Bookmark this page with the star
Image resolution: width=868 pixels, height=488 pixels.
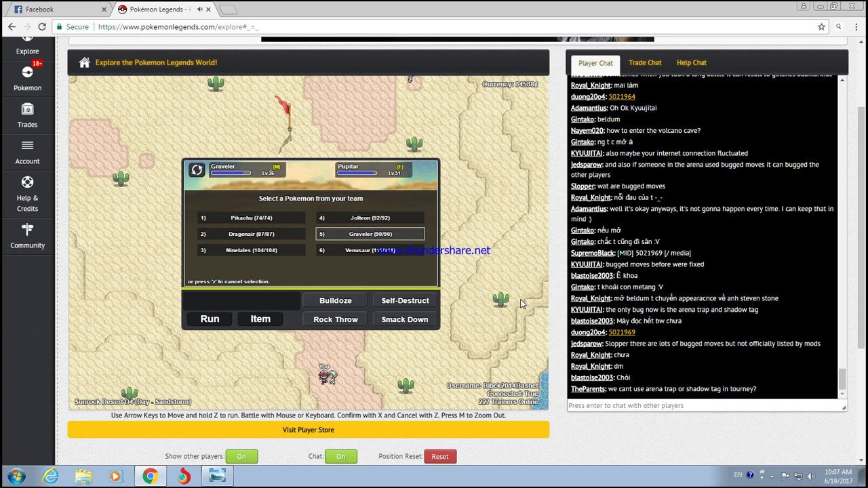pos(821,26)
